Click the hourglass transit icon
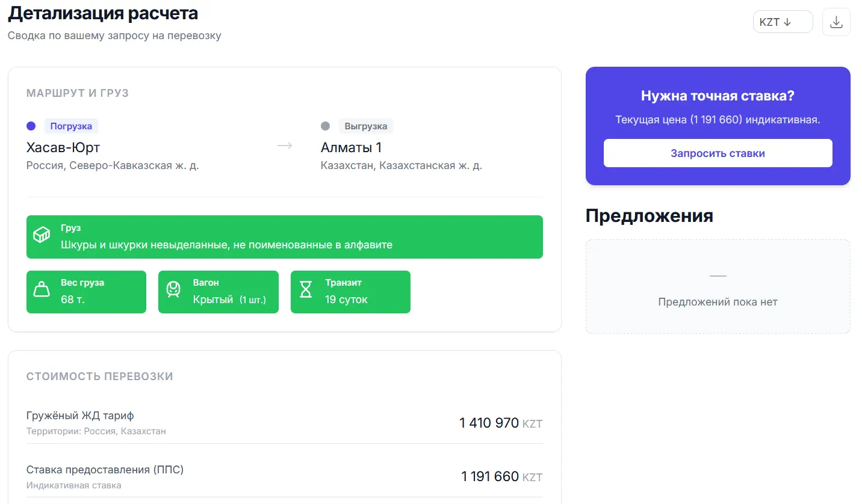 click(x=306, y=290)
